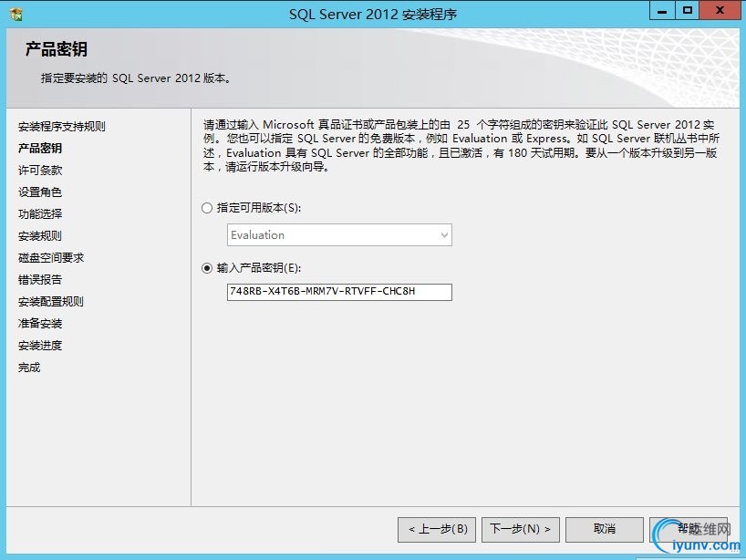This screenshot has height=560, width=746.
Task: Select the 输入产品密钥(E) radio button
Action: click(x=207, y=268)
